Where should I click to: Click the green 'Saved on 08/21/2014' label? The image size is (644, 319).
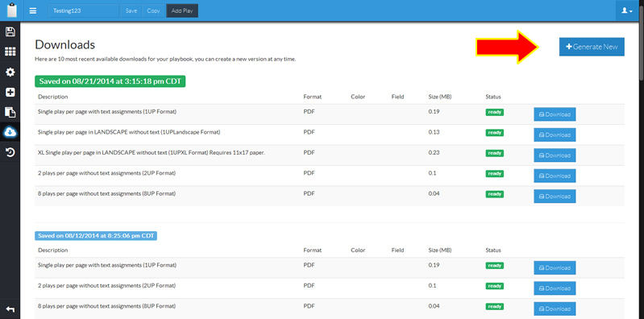(110, 81)
